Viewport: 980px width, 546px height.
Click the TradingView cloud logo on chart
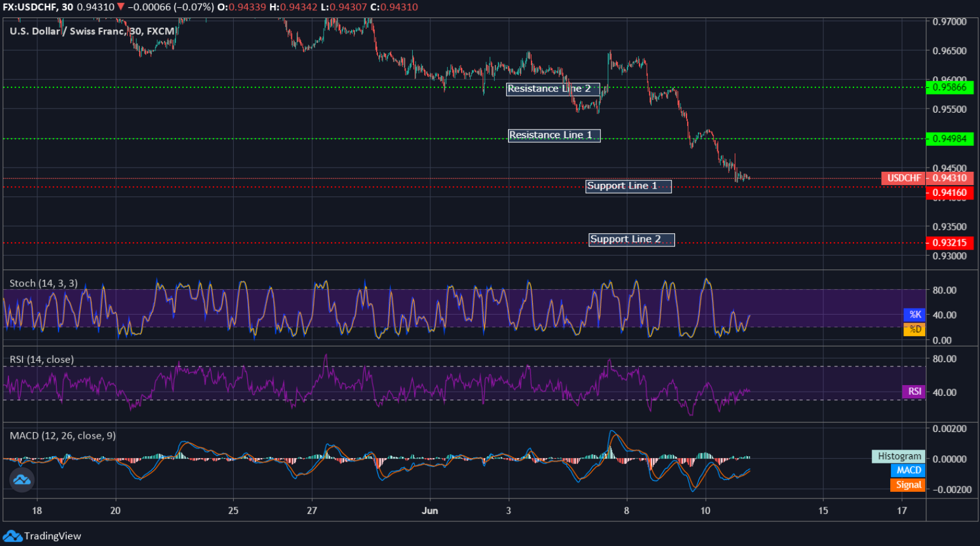(21, 480)
